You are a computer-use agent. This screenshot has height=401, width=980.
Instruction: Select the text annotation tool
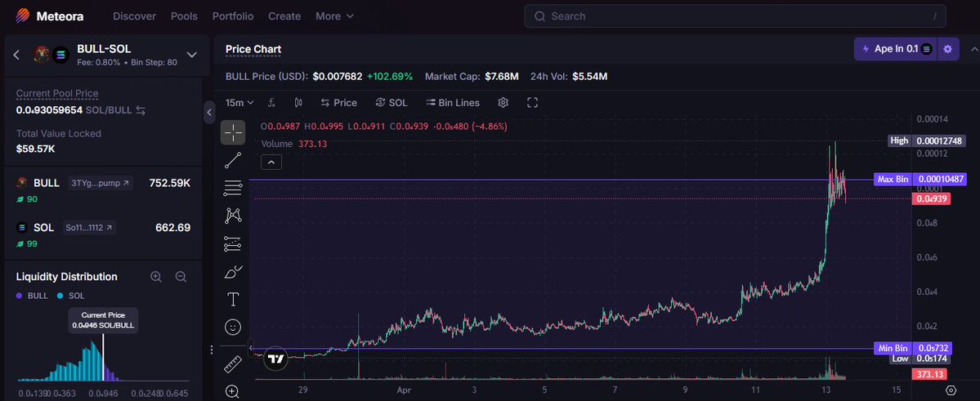(x=233, y=299)
